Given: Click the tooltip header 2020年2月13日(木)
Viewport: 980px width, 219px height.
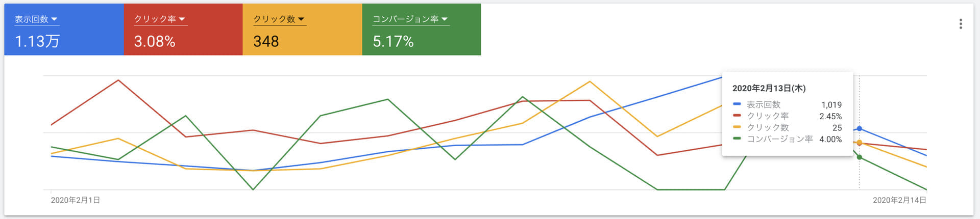Looking at the screenshot, I should point(769,88).
